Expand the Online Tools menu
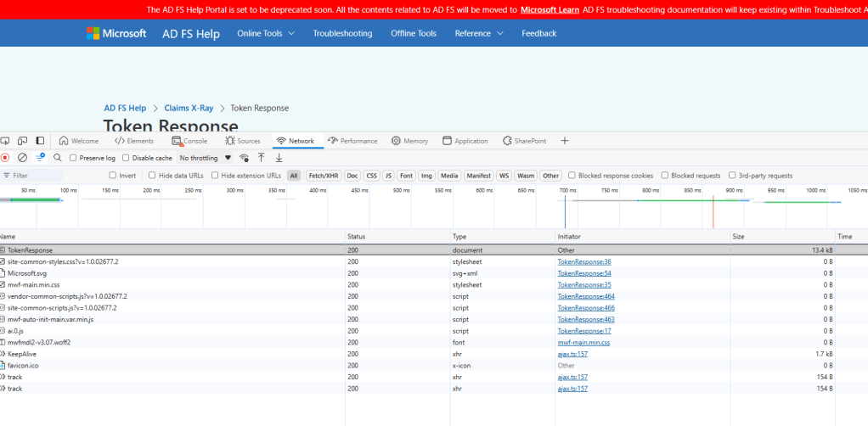868x426 pixels. click(266, 33)
